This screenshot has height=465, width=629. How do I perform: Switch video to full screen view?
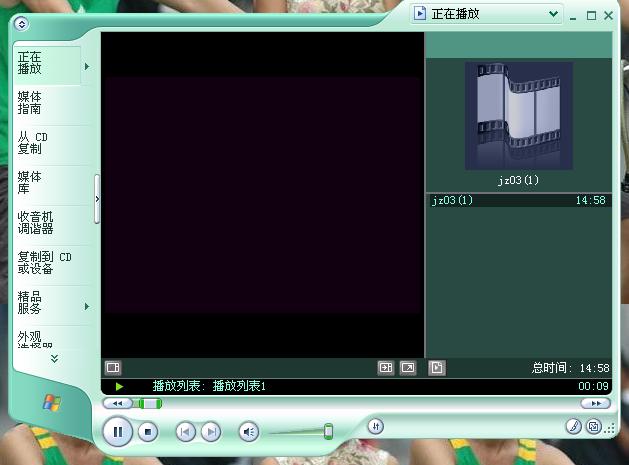408,368
